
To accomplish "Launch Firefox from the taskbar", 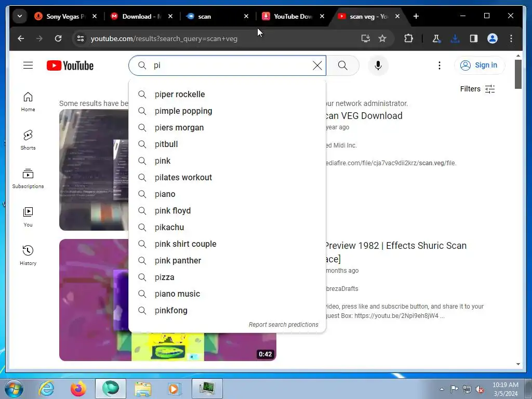I will click(78, 389).
